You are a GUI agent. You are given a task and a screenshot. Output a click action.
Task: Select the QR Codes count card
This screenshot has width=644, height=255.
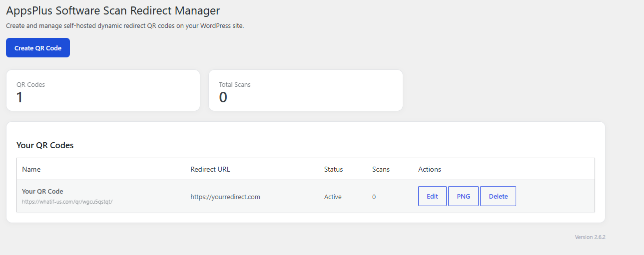pyautogui.click(x=103, y=90)
